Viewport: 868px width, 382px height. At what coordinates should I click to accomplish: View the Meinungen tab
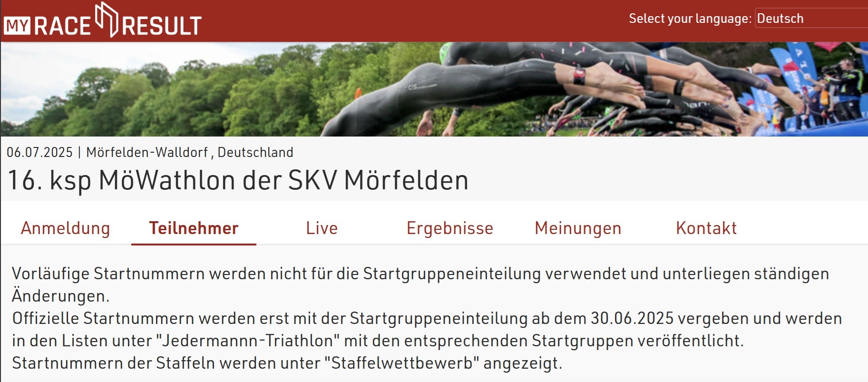(578, 228)
